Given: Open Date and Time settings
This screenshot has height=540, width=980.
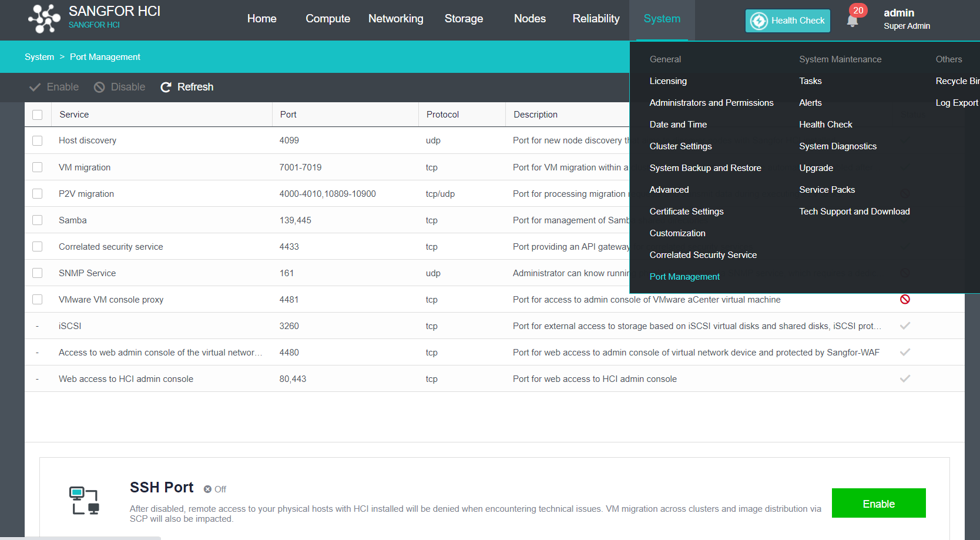Looking at the screenshot, I should [678, 125].
